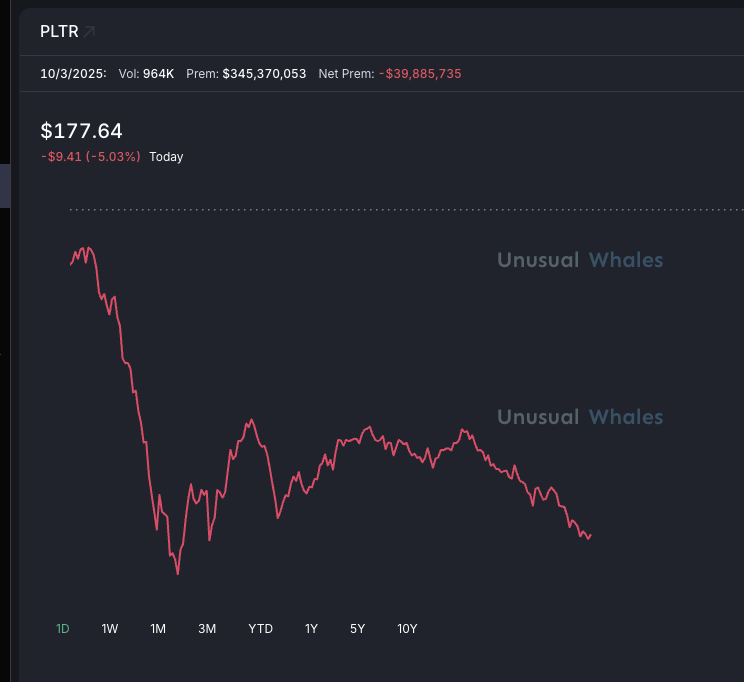Click the Vol 964K statistic
Viewport: 744px width, 682px height.
coord(146,74)
